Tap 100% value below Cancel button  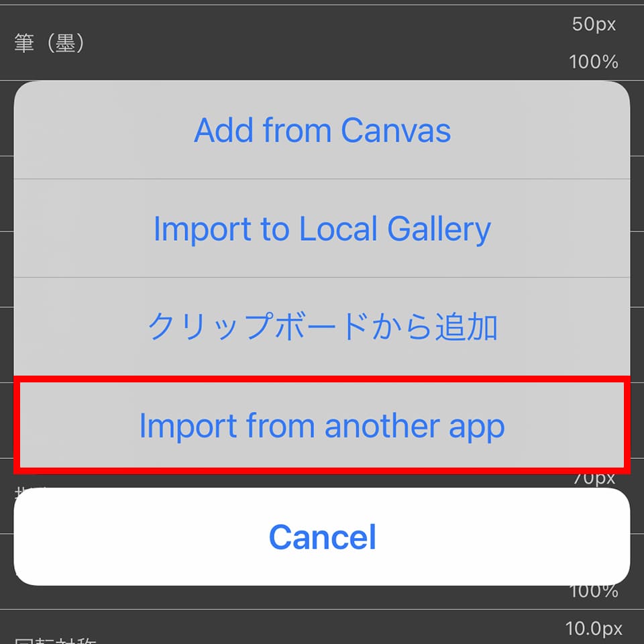tap(594, 592)
